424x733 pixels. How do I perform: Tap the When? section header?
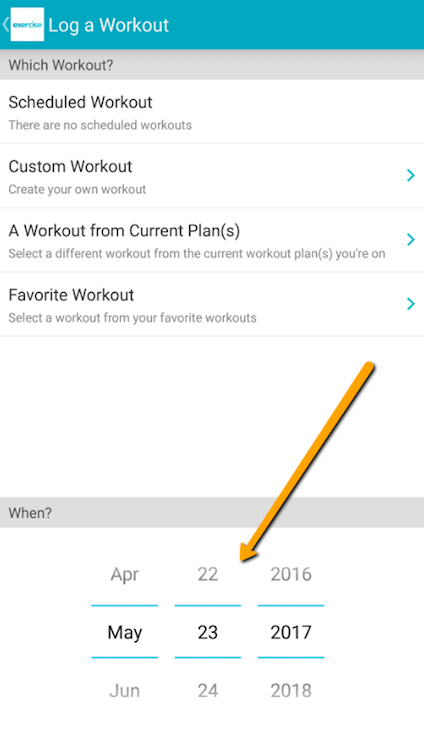[x=212, y=513]
